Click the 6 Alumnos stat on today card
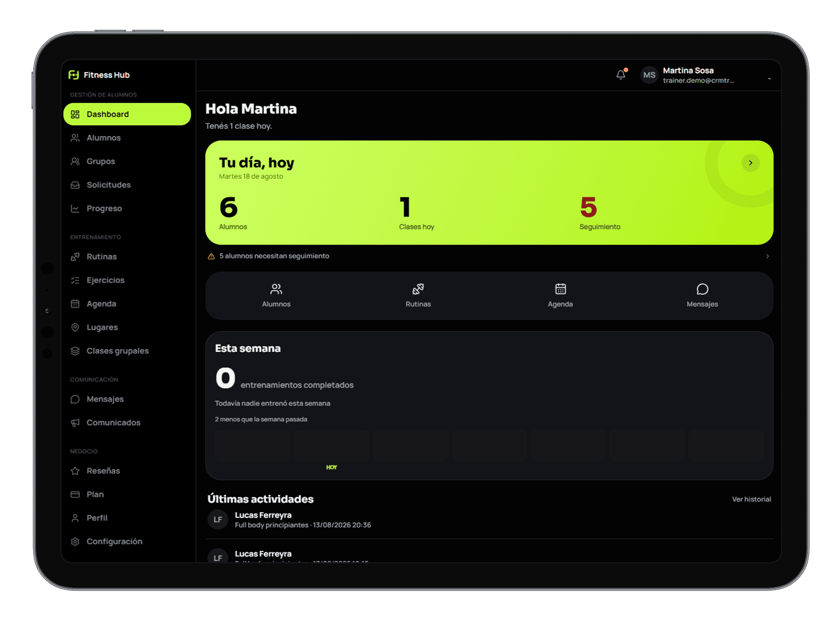 pyautogui.click(x=233, y=213)
